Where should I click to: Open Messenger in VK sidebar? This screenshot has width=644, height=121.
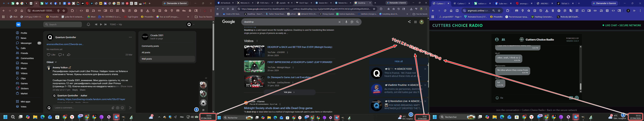[26, 43]
